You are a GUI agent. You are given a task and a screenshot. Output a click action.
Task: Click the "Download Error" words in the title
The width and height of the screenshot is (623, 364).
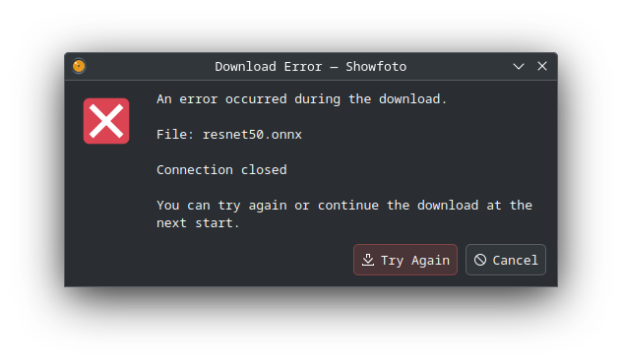click(268, 66)
